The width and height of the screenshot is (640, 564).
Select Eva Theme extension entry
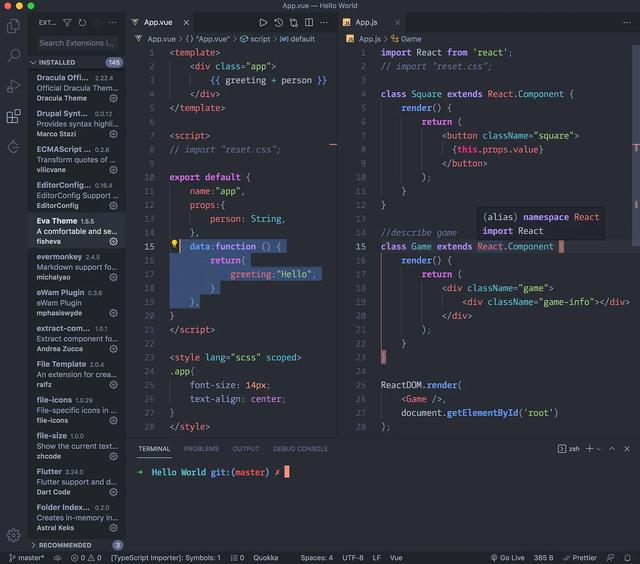tap(76, 231)
